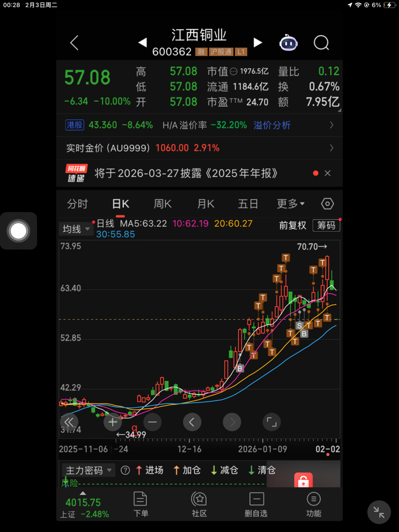
Task: Open the search magnifier
Action: [x=321, y=43]
